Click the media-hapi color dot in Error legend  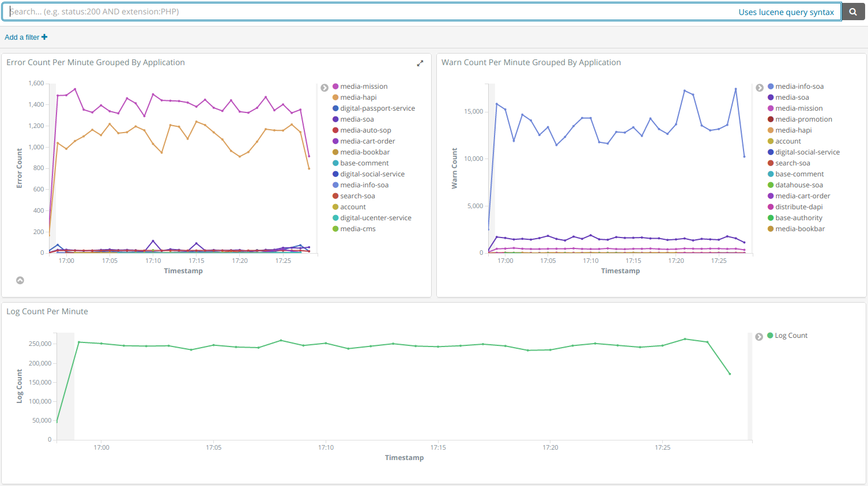click(335, 97)
